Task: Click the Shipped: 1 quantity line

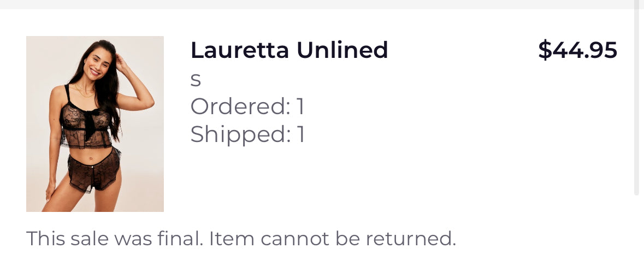Action: click(247, 134)
